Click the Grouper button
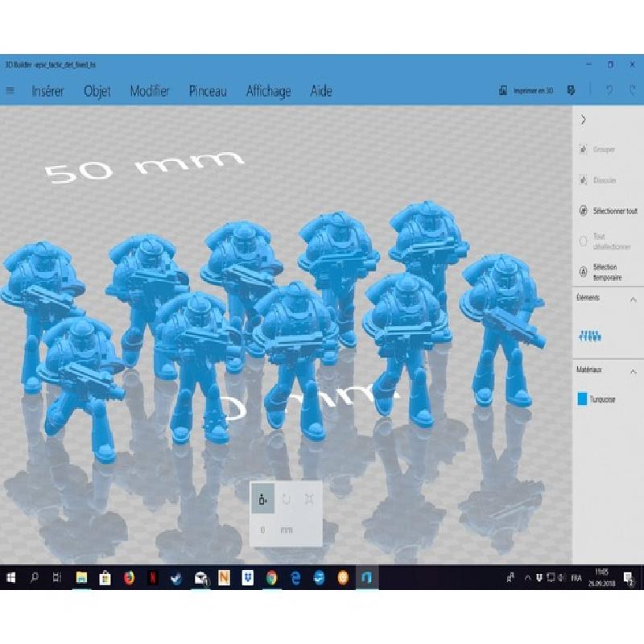644x644 pixels. click(x=597, y=150)
